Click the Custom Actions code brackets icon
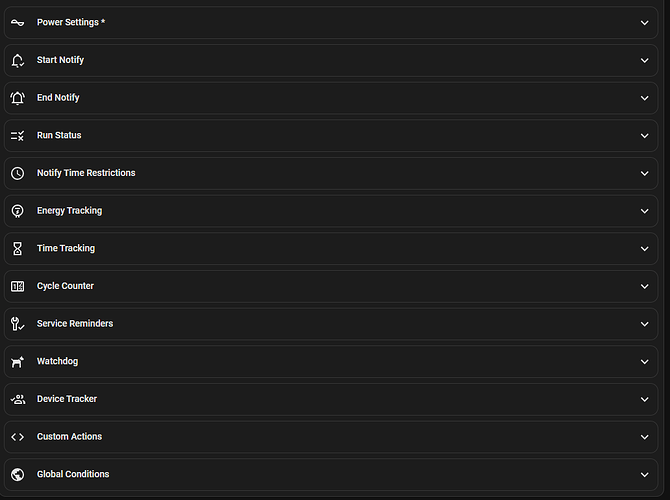 click(x=17, y=437)
